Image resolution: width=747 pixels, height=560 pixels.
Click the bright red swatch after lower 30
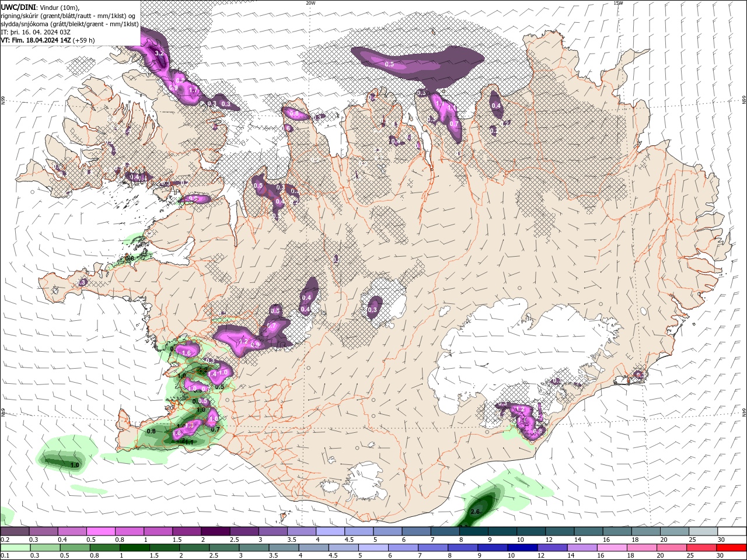731,548
